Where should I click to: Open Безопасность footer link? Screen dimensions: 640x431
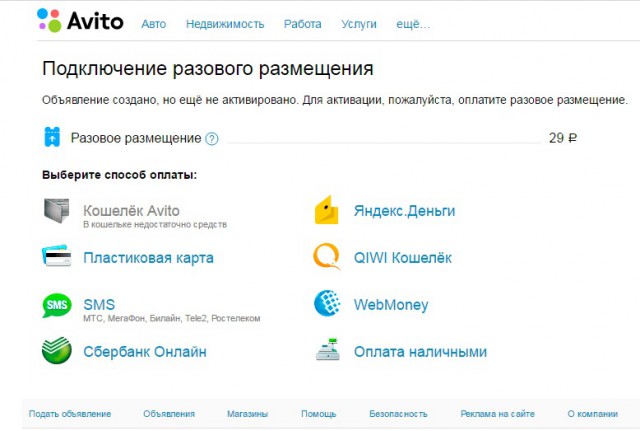(398, 414)
